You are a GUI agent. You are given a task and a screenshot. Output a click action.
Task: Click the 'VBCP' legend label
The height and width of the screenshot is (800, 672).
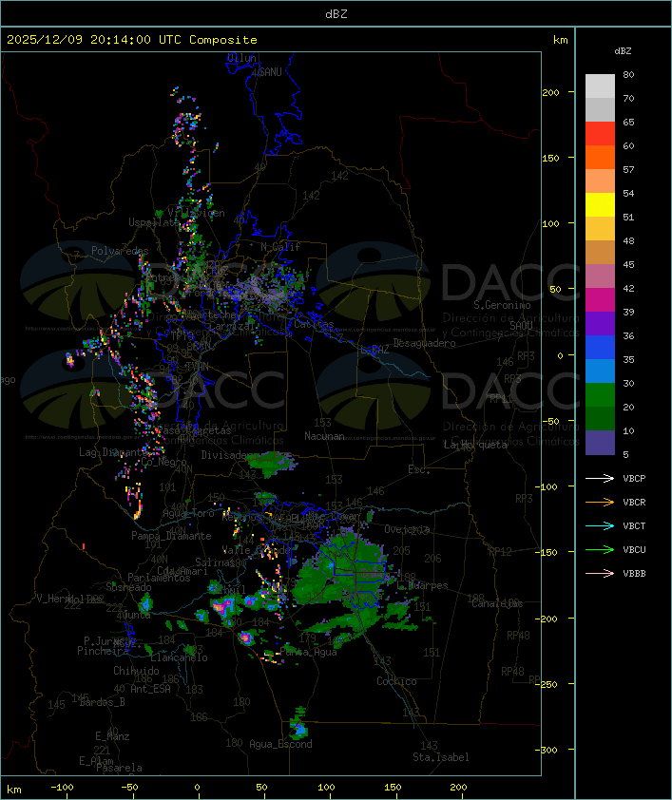pos(634,478)
